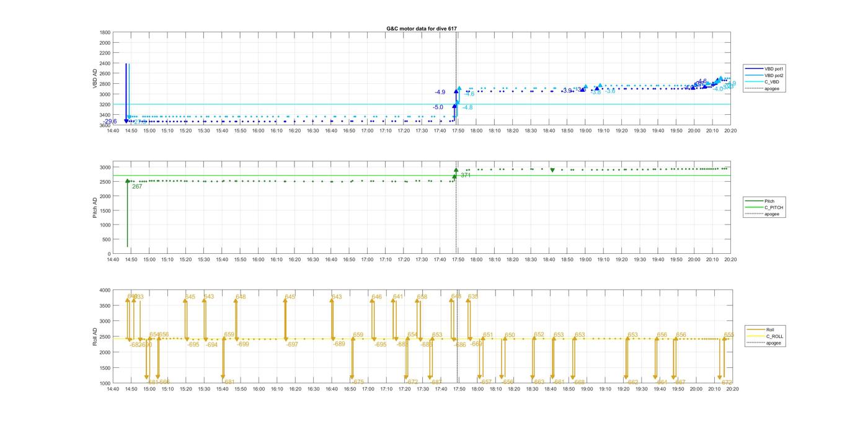Screen dimensions: 868x430
Task: Click the '-663' roll data label
Action: tap(539, 382)
